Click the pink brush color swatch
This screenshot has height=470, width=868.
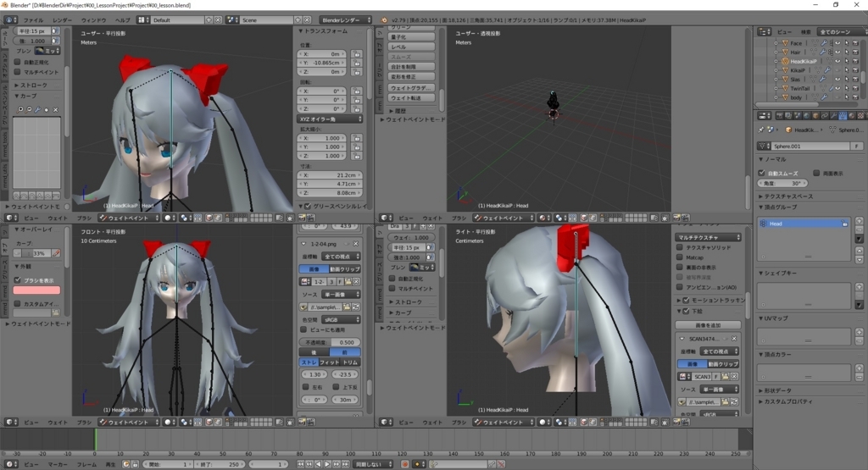click(x=36, y=290)
